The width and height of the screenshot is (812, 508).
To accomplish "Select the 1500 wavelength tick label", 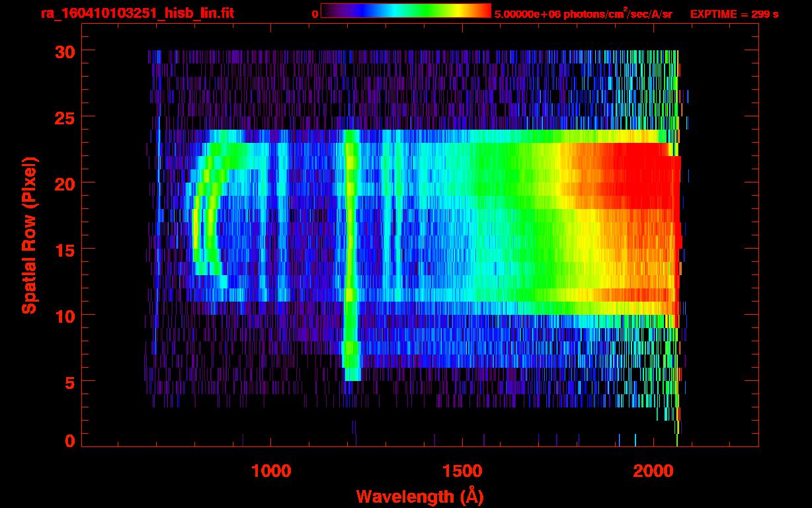I will (462, 471).
